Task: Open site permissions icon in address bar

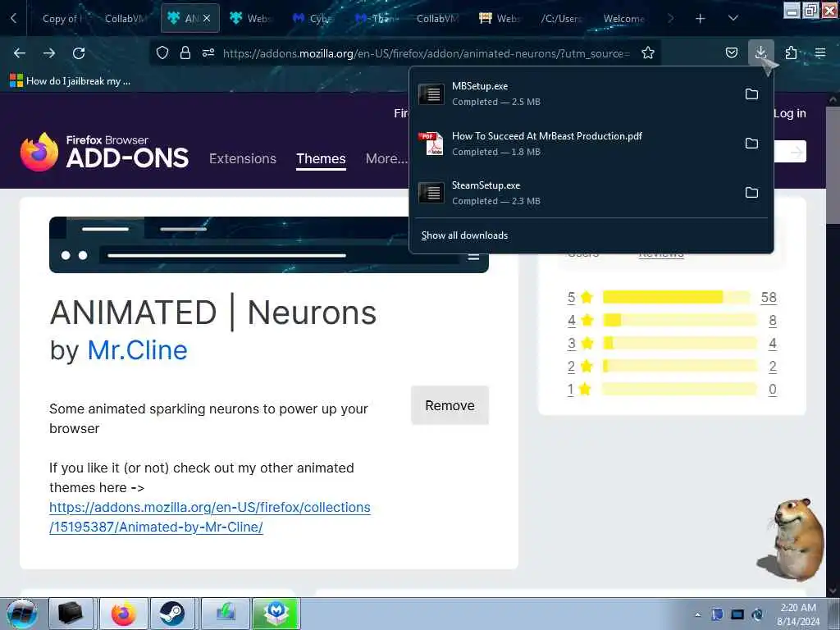Action: point(208,52)
